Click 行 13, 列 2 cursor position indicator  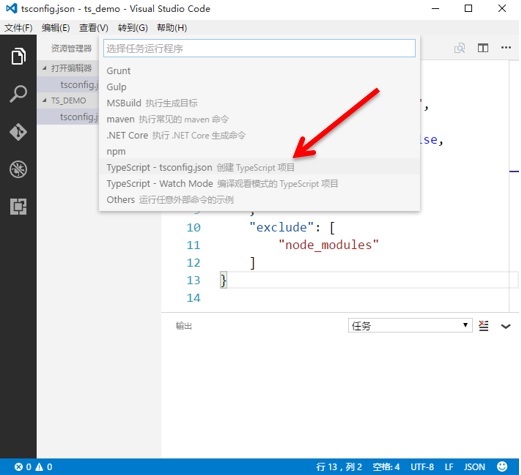pyautogui.click(x=339, y=467)
